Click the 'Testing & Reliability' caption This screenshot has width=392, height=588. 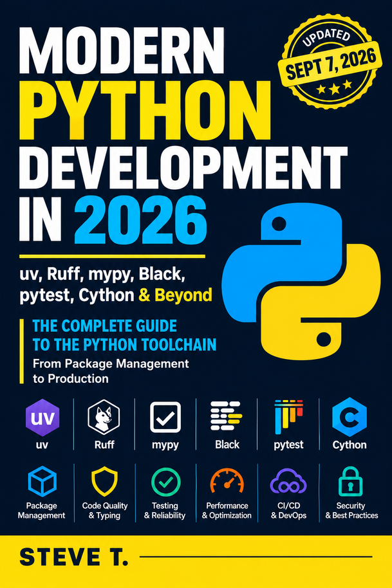(165, 510)
